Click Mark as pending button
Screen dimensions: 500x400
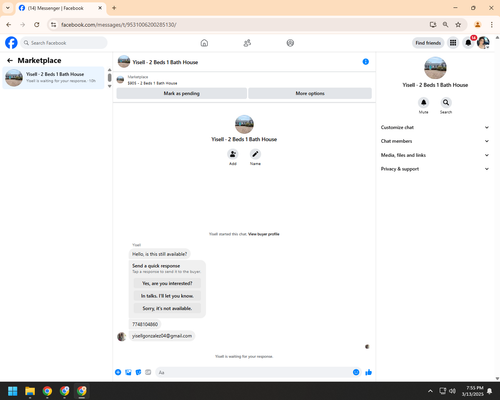[x=182, y=93]
